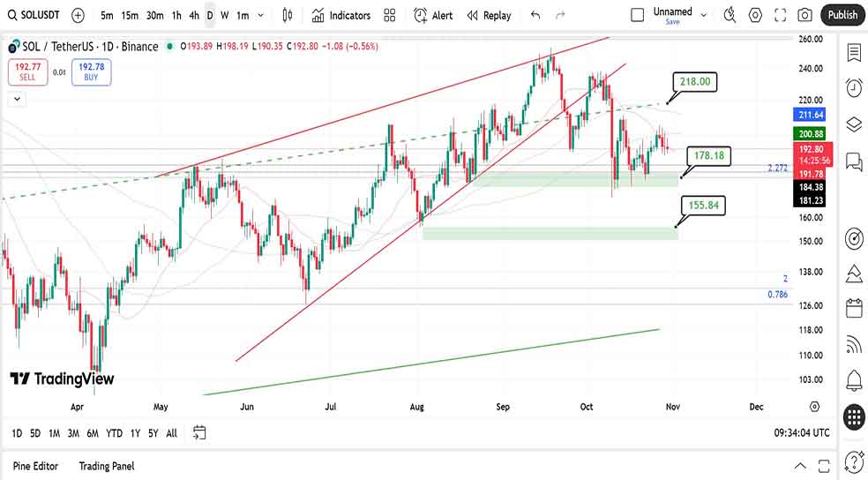Collapse the legend with chevron arrow
Screen dimensions: 868x480
coord(15,100)
